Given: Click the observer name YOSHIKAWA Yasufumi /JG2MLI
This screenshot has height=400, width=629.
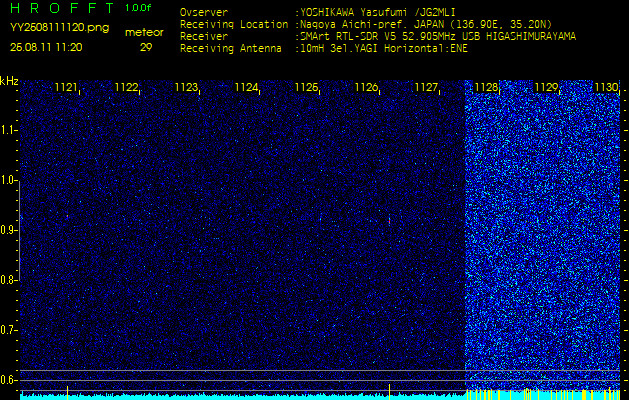Looking at the screenshot, I should [x=377, y=12].
